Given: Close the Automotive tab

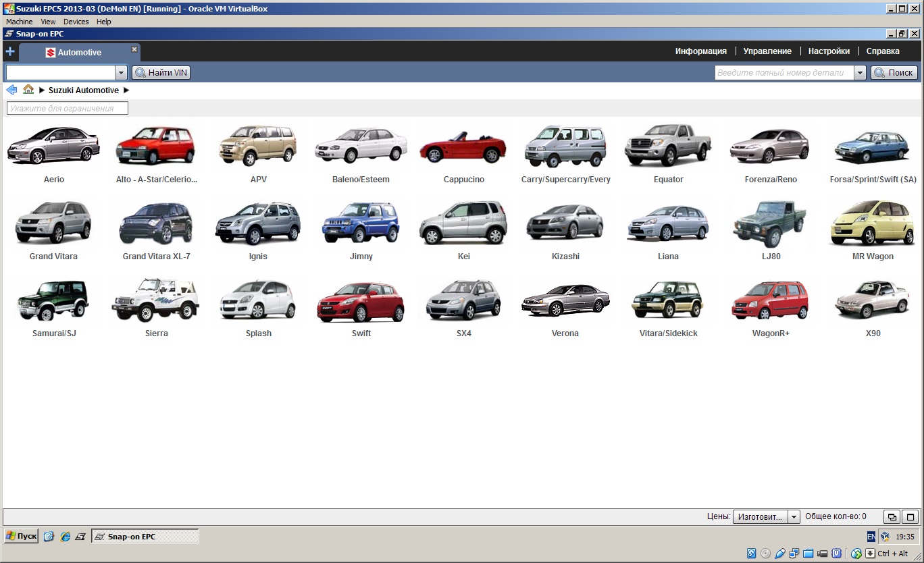Looking at the screenshot, I should point(134,49).
